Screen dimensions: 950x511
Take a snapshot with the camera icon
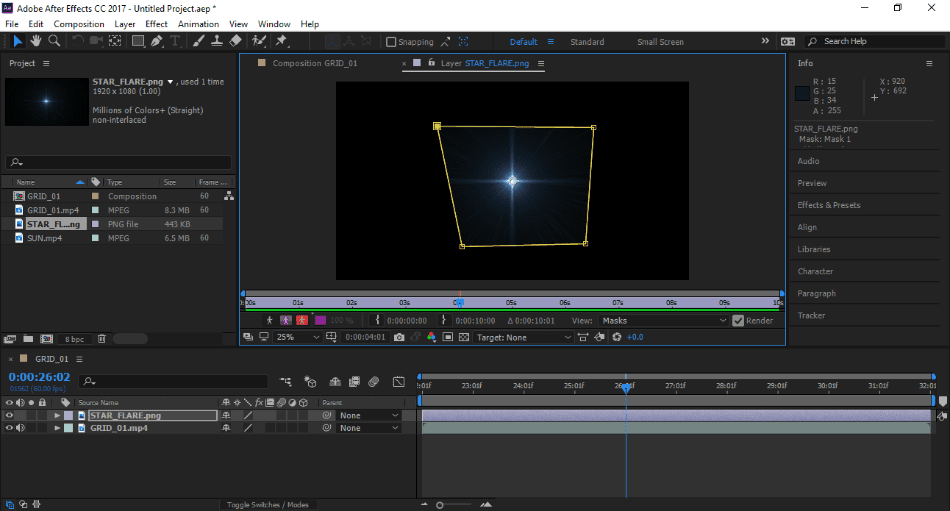coord(399,337)
